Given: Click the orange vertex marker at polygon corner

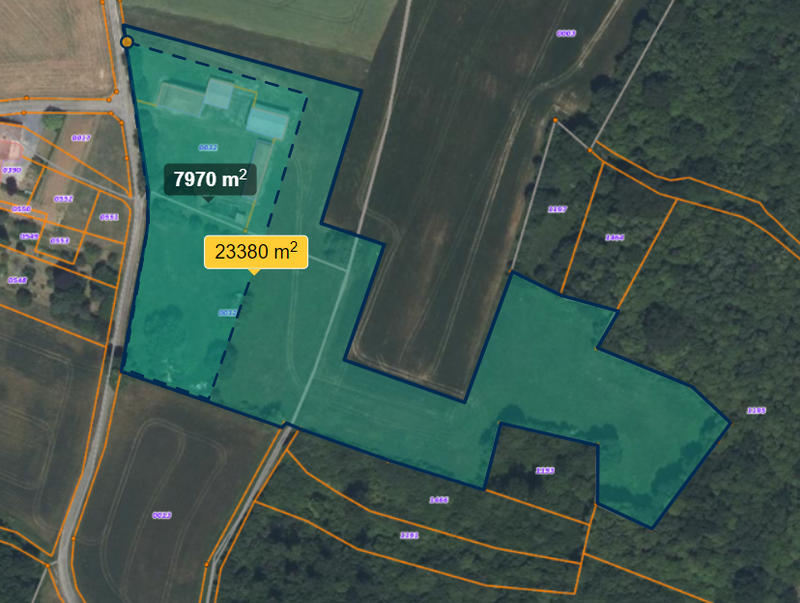Looking at the screenshot, I should (x=127, y=42).
